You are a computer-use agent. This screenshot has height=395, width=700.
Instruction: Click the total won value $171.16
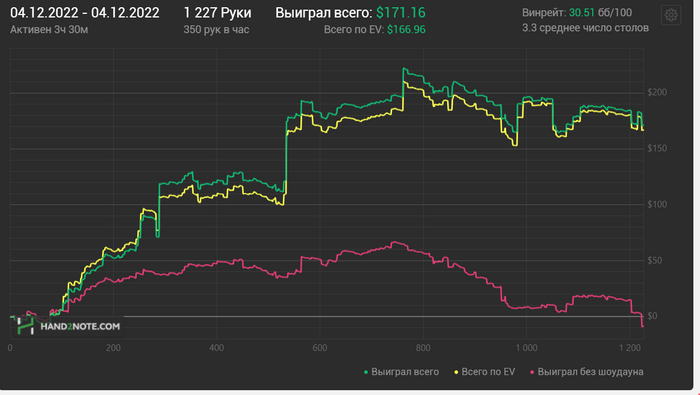point(401,12)
